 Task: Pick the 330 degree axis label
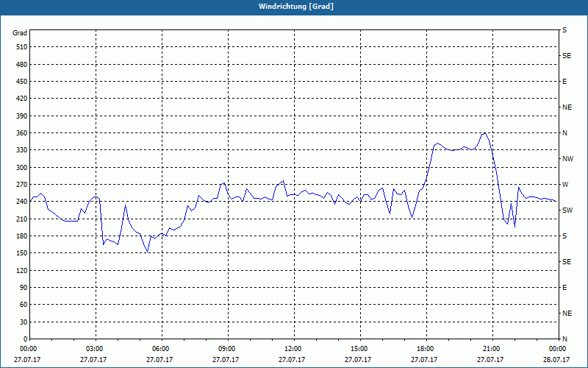click(x=21, y=150)
